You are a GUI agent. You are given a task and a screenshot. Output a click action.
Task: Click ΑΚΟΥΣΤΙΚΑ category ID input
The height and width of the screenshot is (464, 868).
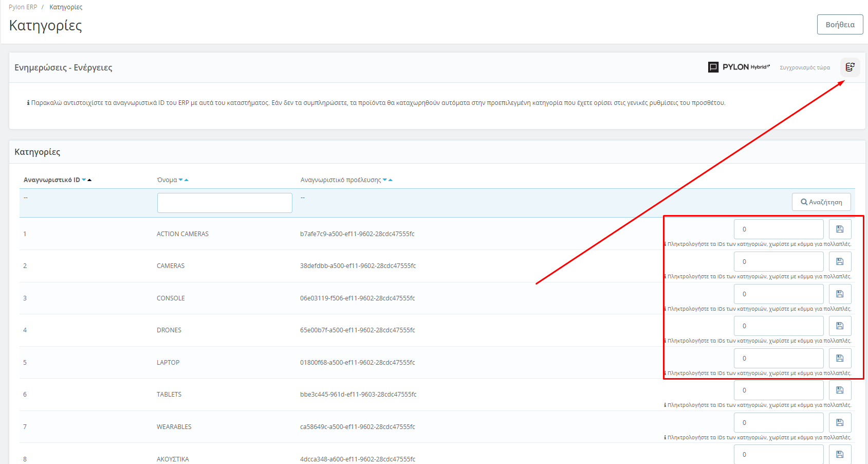click(779, 455)
